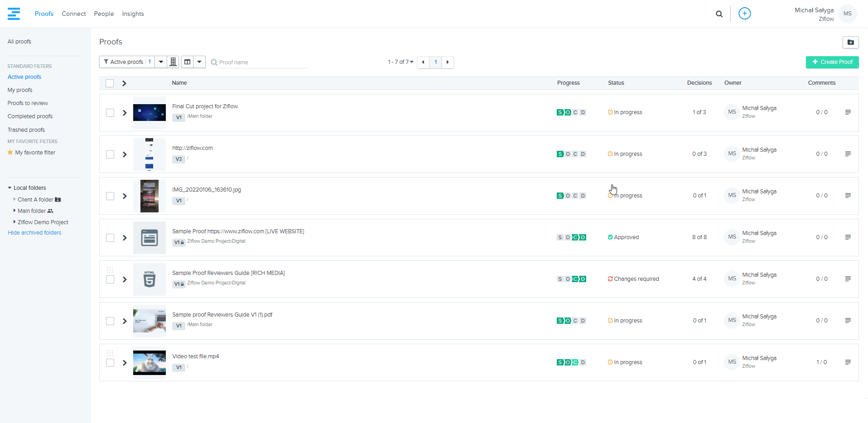Check Reviewers Guide RICH MEDIA checkbox
Viewport: 868px width, 423px height.
point(110,279)
